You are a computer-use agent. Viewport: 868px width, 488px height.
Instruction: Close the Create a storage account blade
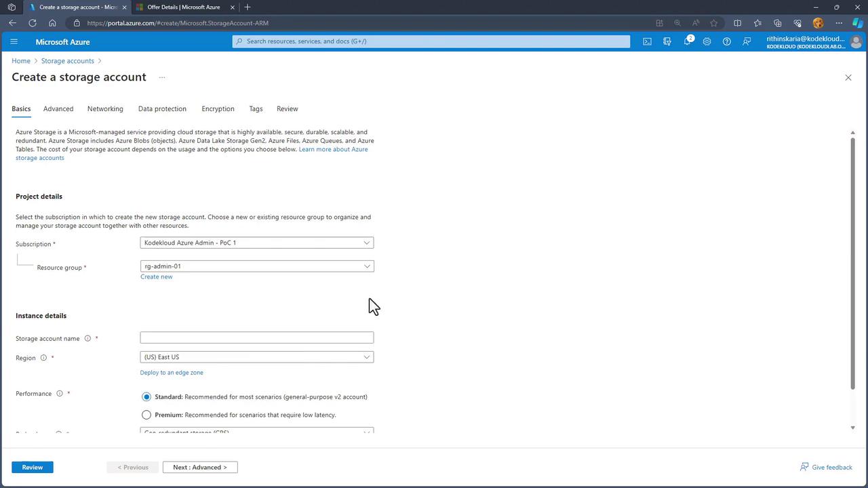click(848, 78)
